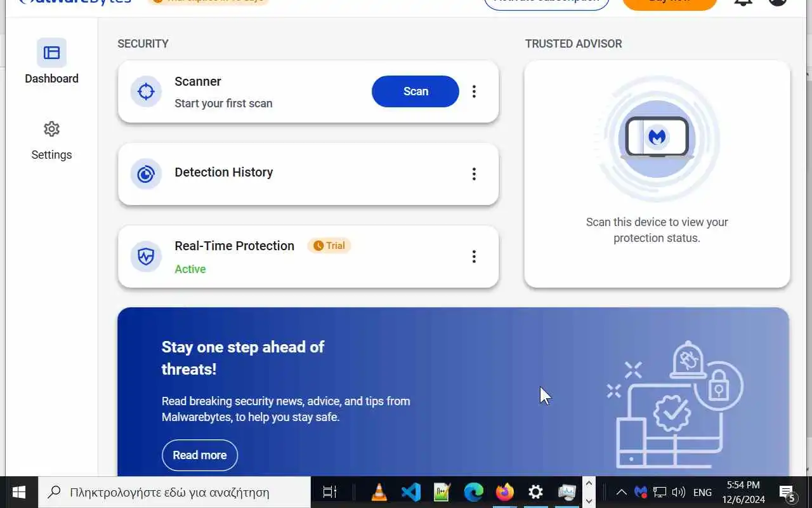812x508 pixels.
Task: Click the taskbar icons scroll-down arrow
Action: [589, 500]
